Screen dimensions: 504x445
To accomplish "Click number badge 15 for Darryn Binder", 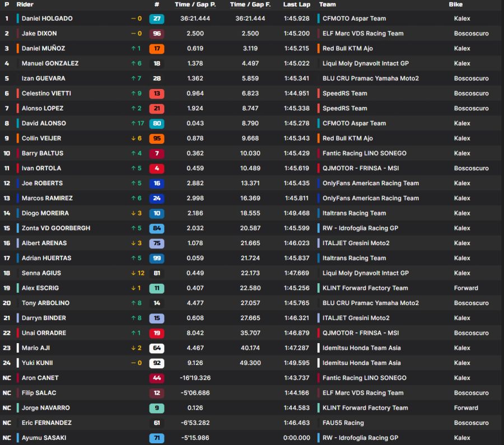I will [157, 318].
